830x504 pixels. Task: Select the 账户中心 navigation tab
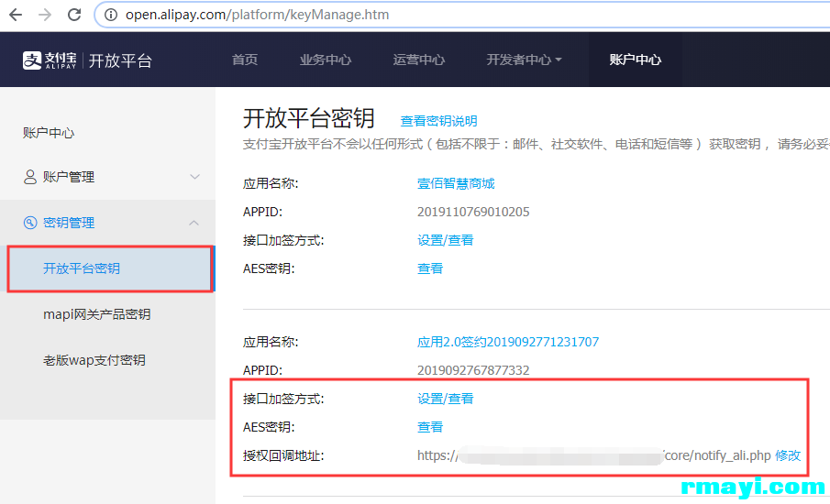[636, 60]
